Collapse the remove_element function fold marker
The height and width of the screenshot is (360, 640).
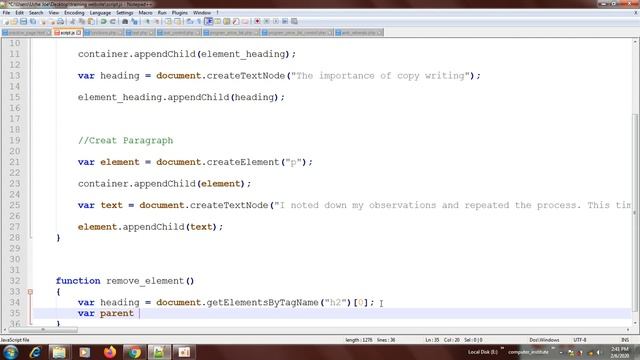point(30,291)
